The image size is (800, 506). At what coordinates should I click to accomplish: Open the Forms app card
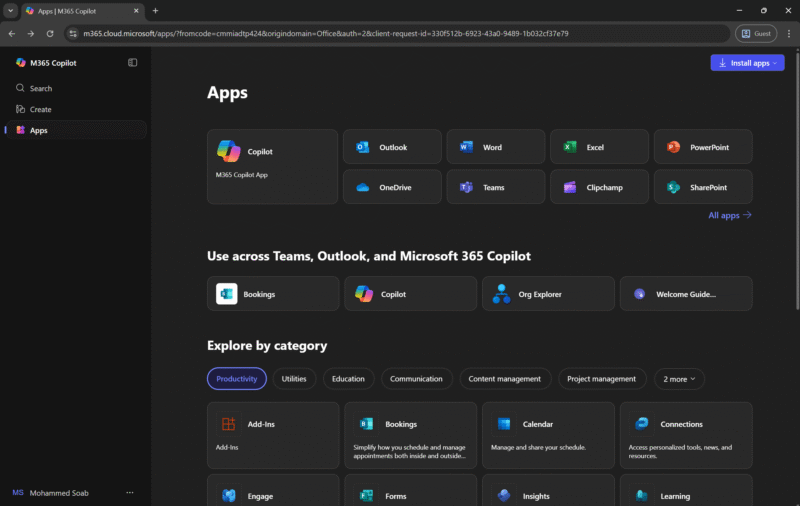(x=410, y=491)
